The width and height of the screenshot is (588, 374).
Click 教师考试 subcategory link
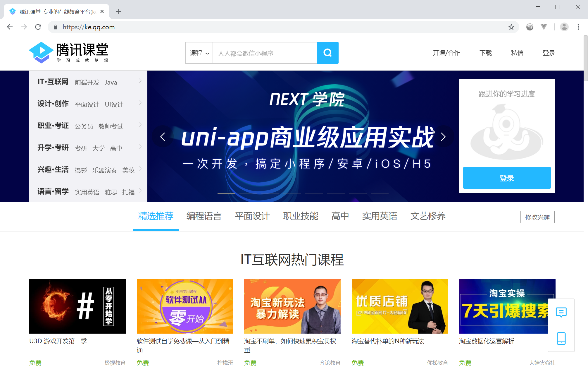pyautogui.click(x=111, y=126)
